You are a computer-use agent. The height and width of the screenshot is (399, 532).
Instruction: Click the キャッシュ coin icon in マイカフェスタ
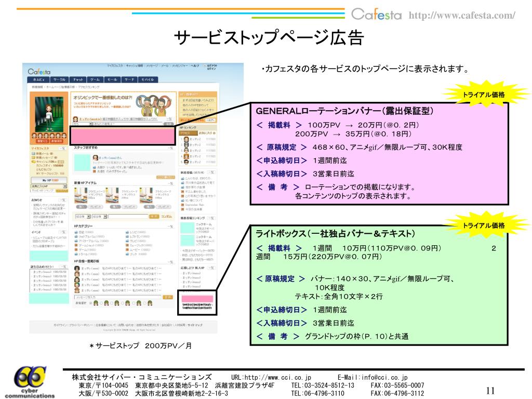coord(34,162)
